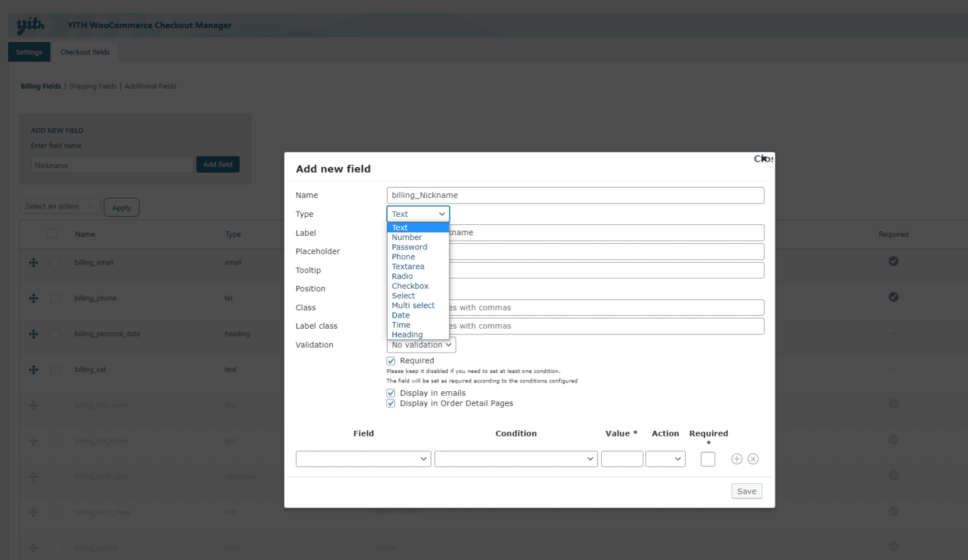The height and width of the screenshot is (560, 968).
Task: Click the move icon next to billing_phone
Action: pyautogui.click(x=33, y=298)
